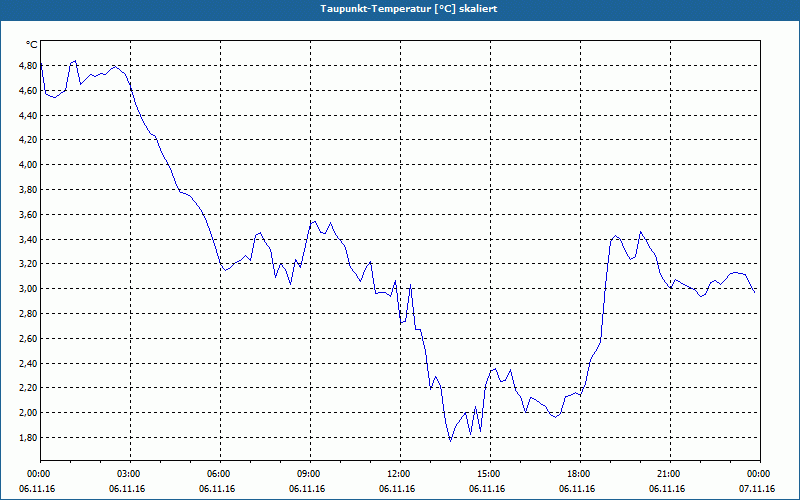This screenshot has width=800, height=500.
Task: Click the x-axis time label '21:00'
Action: 670,474
